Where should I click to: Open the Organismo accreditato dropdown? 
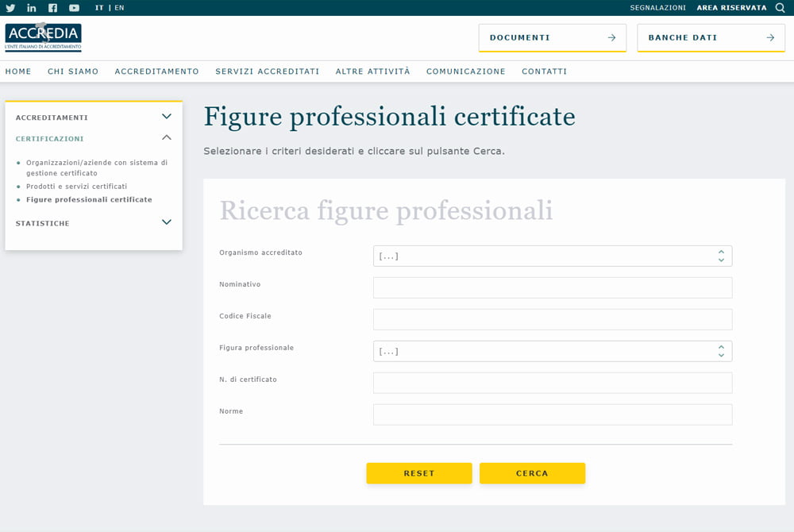(552, 256)
